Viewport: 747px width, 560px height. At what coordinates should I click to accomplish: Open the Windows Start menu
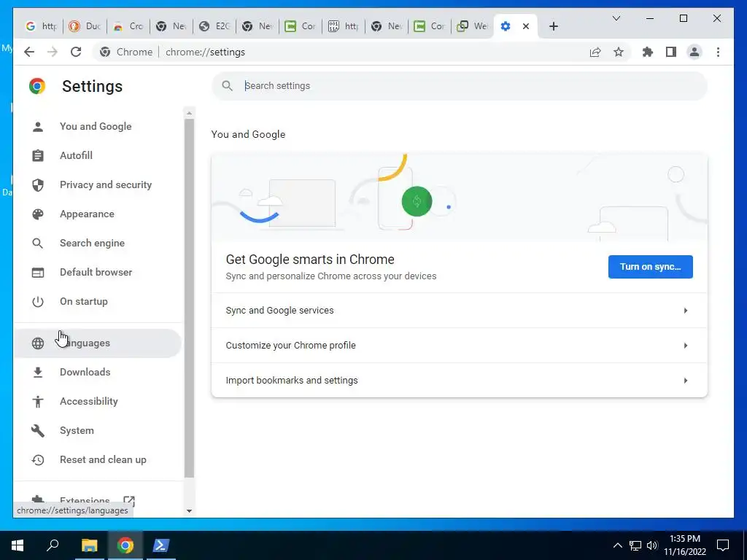(x=18, y=545)
